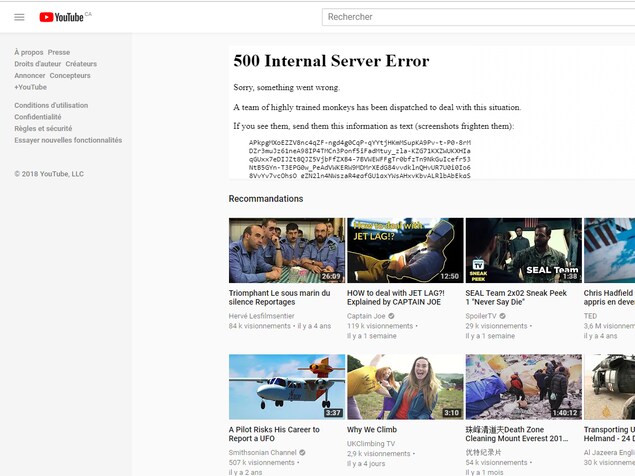Viewport: 635px width, 476px height.
Task: Click the Recommandations section heading
Action: tap(266, 199)
